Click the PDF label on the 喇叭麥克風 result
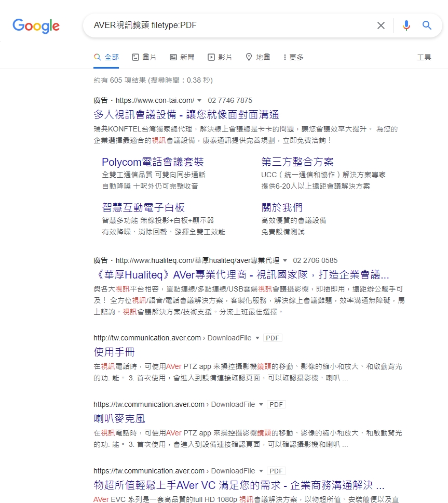Image resolution: width=448 pixels, height=503 pixels. coord(276,404)
